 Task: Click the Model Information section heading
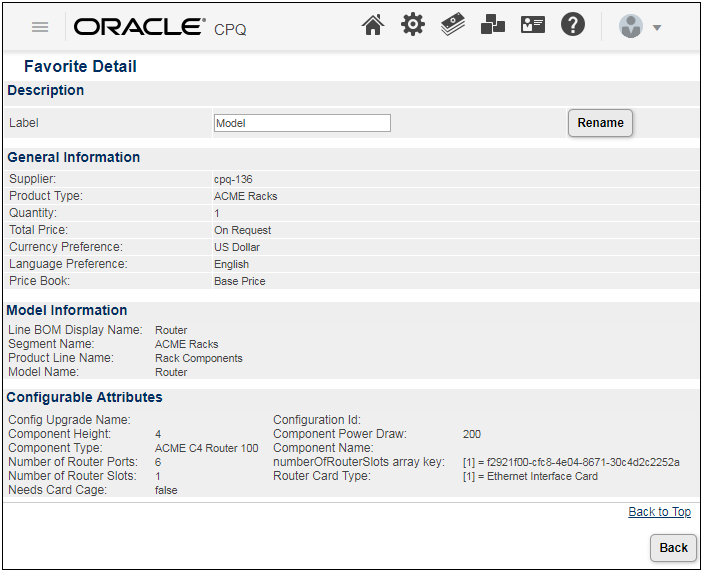coord(67,310)
